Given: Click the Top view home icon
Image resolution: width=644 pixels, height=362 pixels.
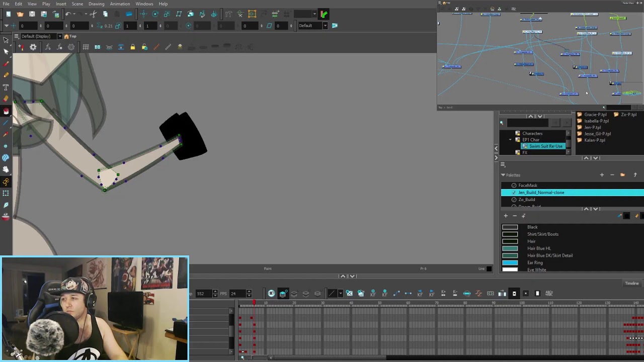Looking at the screenshot, I should pos(66,36).
